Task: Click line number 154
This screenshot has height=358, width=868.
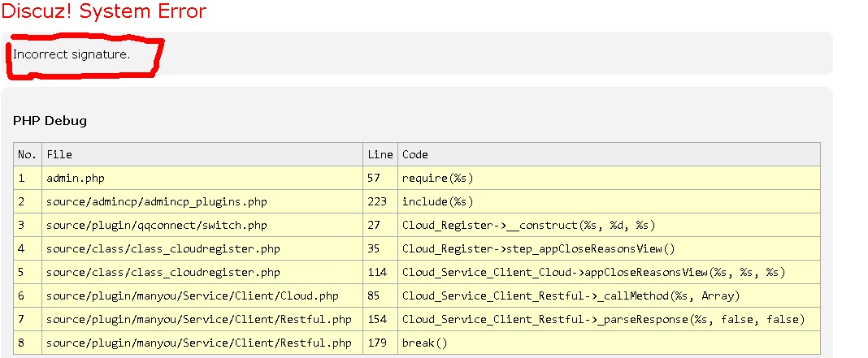Action: tap(380, 319)
